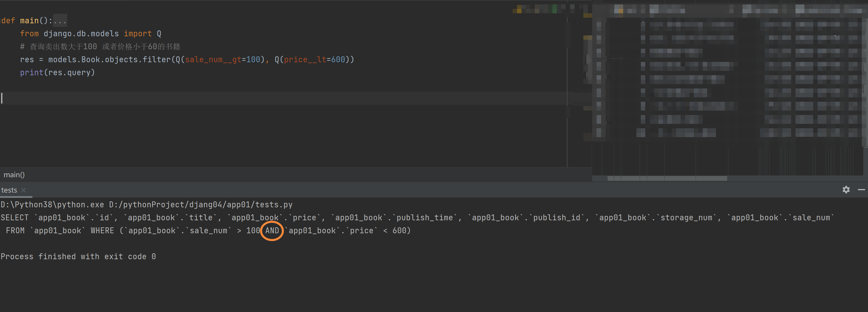
Task: Click the sale_num__gt keyword argument
Action: point(213,60)
